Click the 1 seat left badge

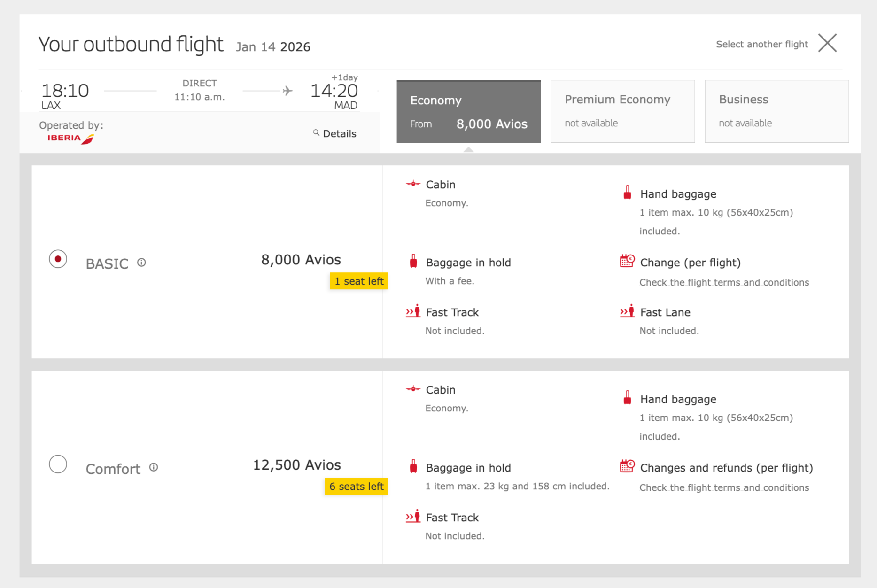point(359,281)
